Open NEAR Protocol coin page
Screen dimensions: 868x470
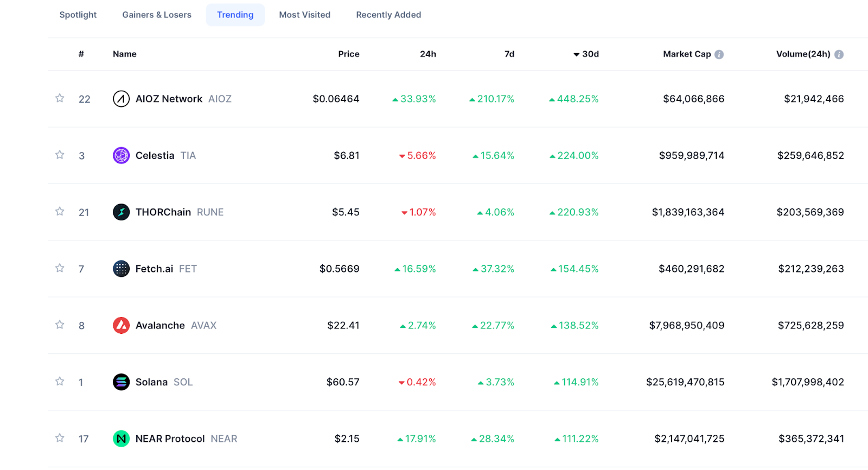click(170, 439)
